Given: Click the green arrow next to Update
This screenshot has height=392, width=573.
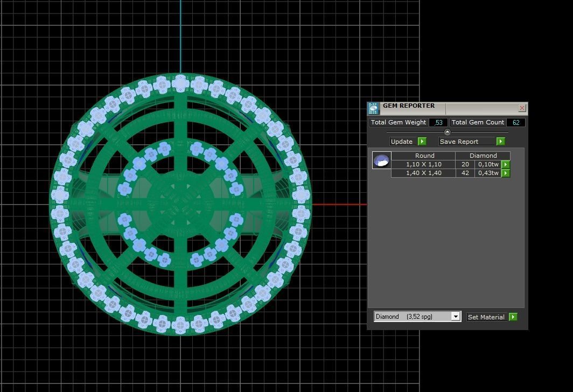Looking at the screenshot, I should (x=422, y=142).
